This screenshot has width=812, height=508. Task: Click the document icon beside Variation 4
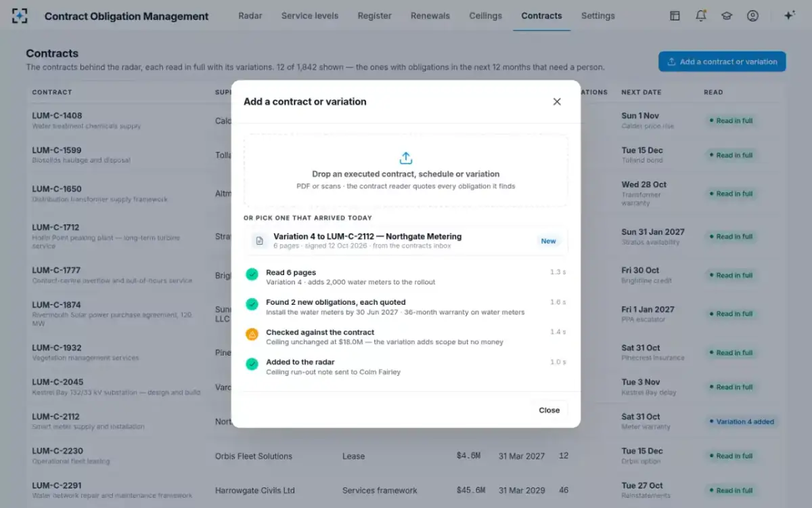tap(259, 240)
